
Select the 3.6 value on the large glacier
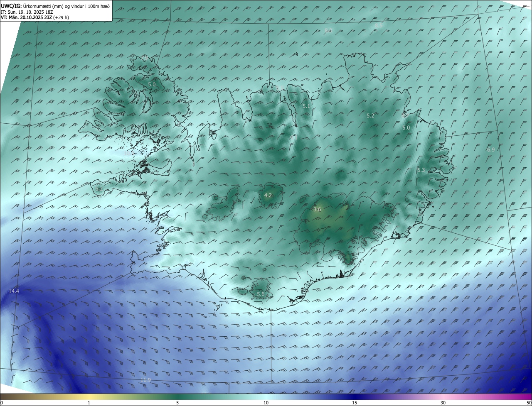317,209
